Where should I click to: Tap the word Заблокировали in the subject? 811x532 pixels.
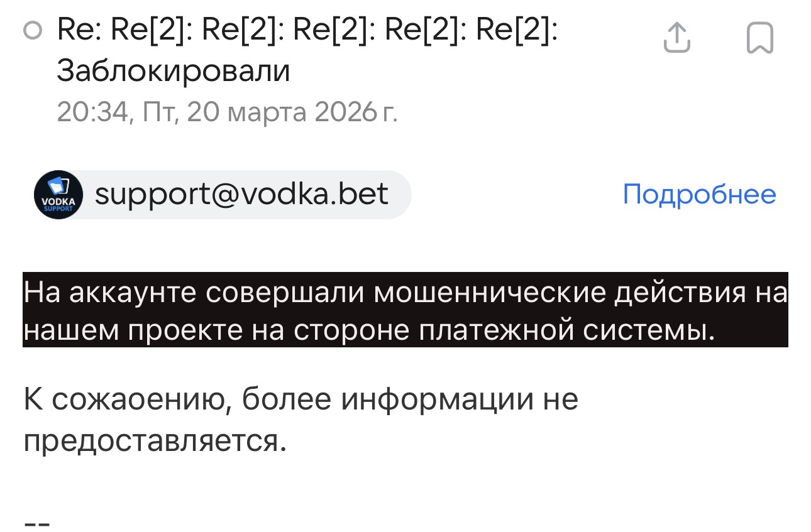coord(174,72)
